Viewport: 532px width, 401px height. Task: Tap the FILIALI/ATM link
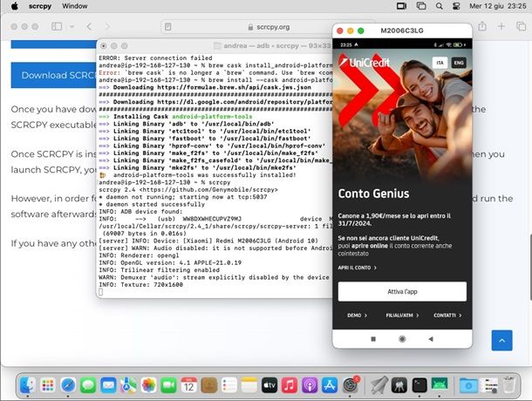pyautogui.click(x=402, y=316)
